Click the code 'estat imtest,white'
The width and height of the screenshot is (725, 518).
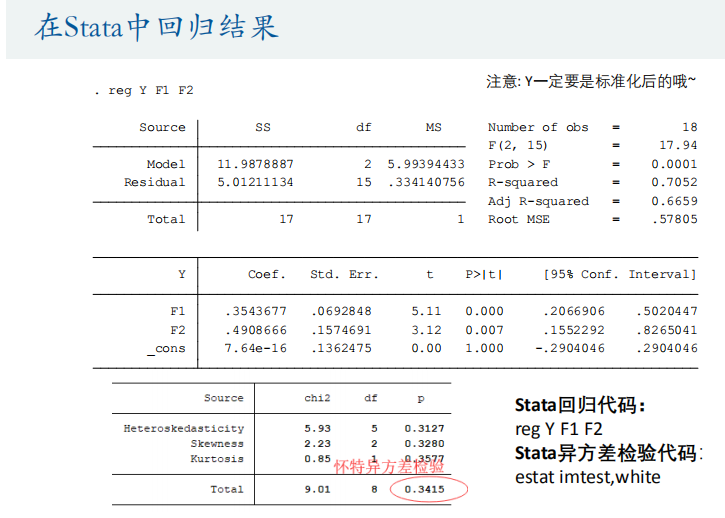click(588, 477)
